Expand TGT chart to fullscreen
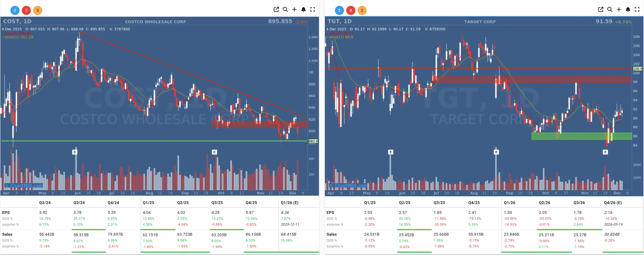 (x=637, y=9)
